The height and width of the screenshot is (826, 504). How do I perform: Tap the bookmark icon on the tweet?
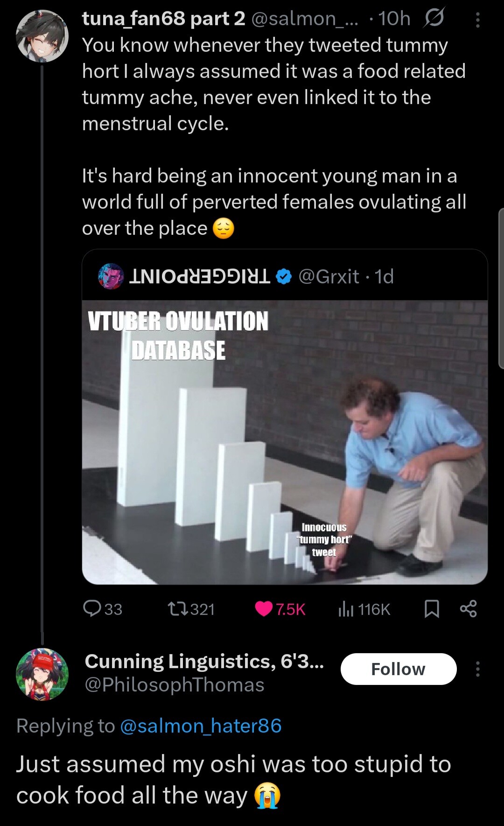(x=433, y=608)
